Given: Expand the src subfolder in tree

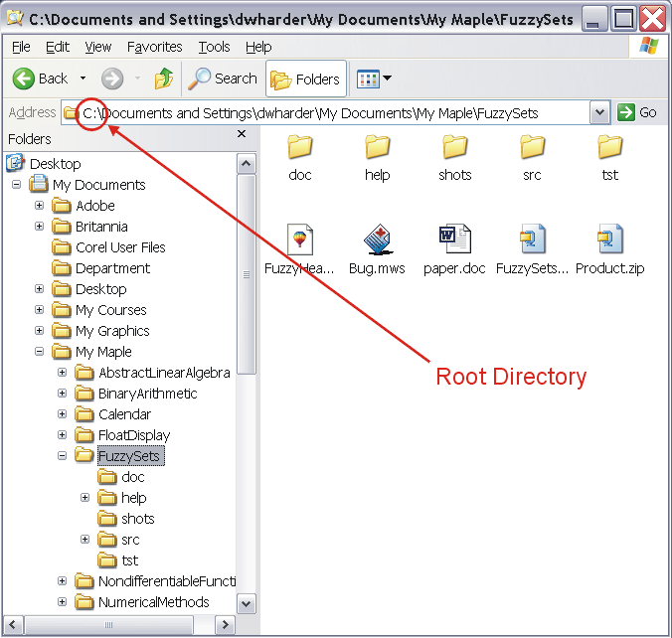Looking at the screenshot, I should (x=85, y=540).
